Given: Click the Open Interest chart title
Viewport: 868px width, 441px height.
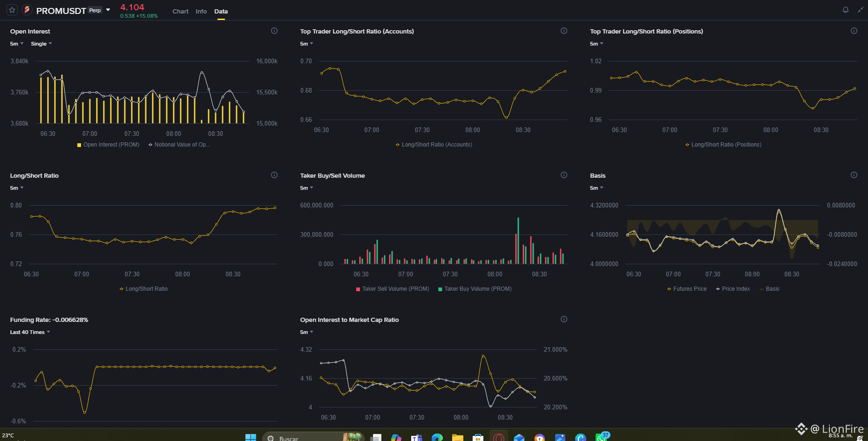Looking at the screenshot, I should pyautogui.click(x=30, y=31).
